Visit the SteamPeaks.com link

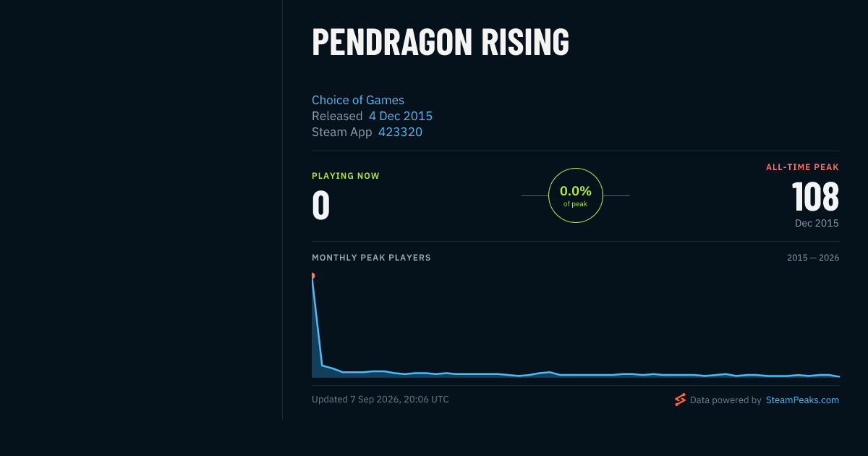[x=802, y=400]
